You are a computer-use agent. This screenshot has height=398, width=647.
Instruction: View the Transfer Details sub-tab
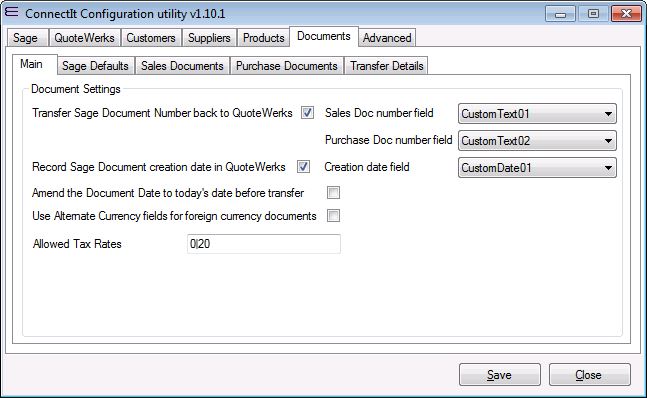pos(387,66)
